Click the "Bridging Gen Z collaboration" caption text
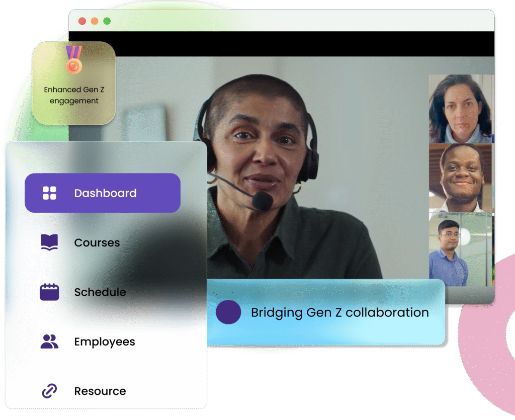The image size is (515, 420). click(x=339, y=312)
